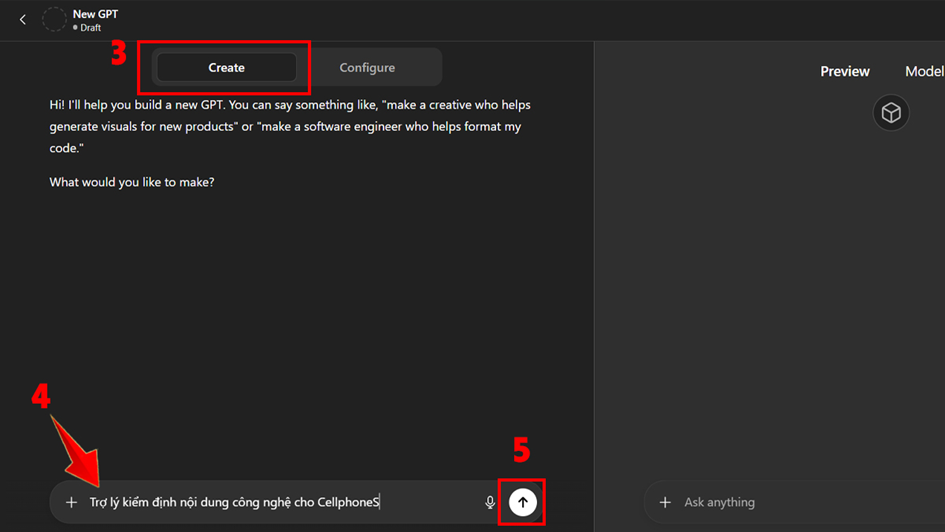The height and width of the screenshot is (532, 945).
Task: Click the plus icon beside Ask anything
Action: pyautogui.click(x=665, y=502)
